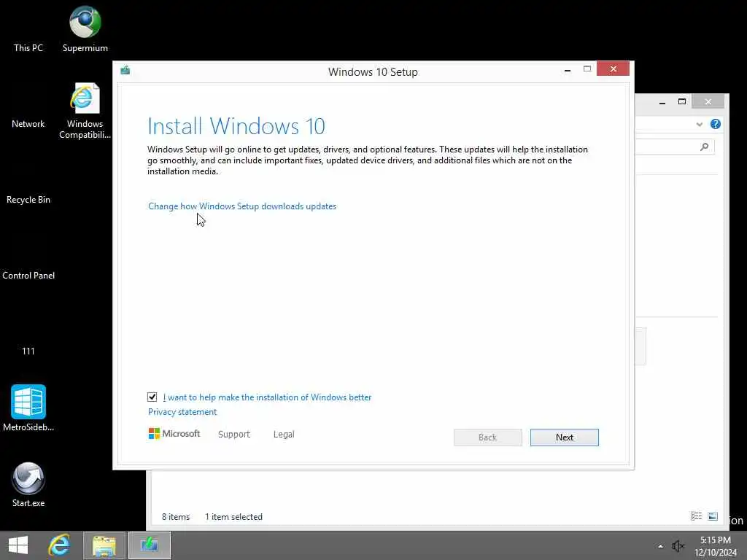Switch Explorer to large icons view
Viewport: 747px width, 560px height.
tap(713, 516)
